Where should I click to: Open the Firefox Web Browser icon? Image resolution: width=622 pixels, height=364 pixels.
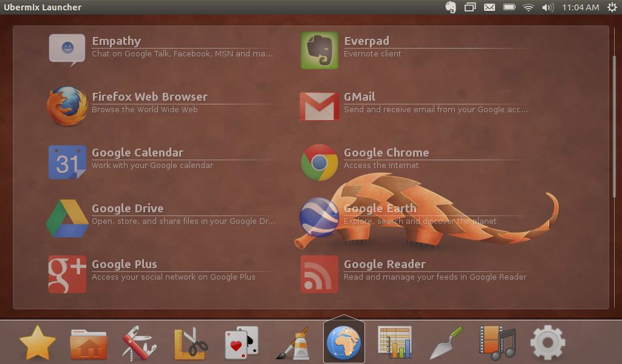(67, 106)
